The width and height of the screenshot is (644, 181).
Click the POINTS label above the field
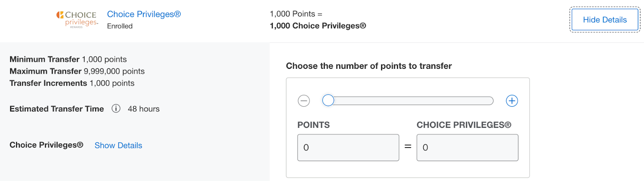(313, 125)
